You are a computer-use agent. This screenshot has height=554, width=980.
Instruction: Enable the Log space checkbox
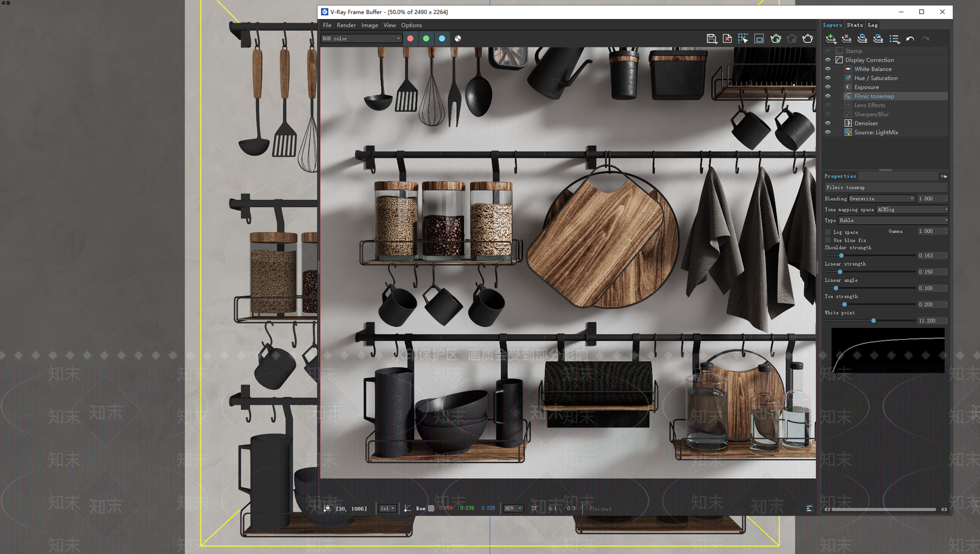pyautogui.click(x=828, y=233)
